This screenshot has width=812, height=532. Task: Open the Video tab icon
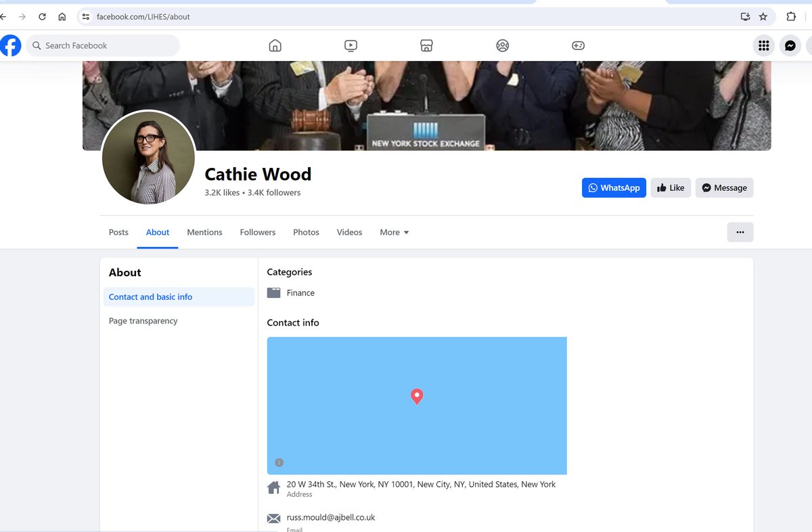click(351, 45)
